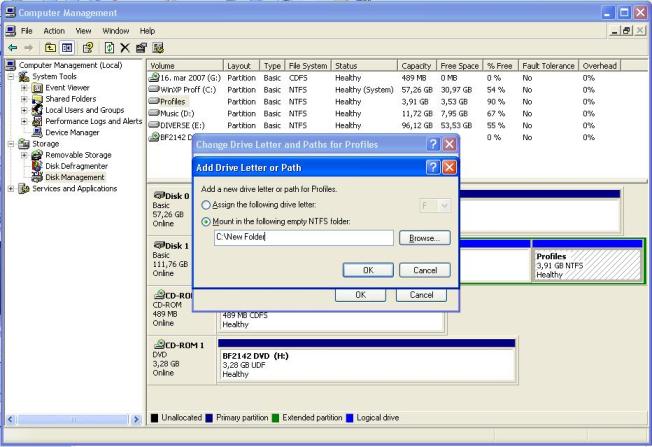Open the Properties toolbar icon
This screenshot has height=447, width=652.
(x=141, y=48)
